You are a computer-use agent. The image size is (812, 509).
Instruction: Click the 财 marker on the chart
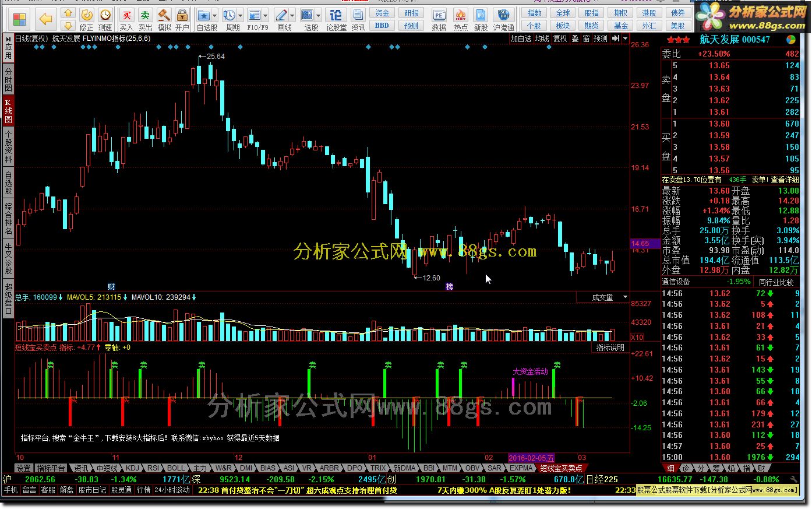111,286
